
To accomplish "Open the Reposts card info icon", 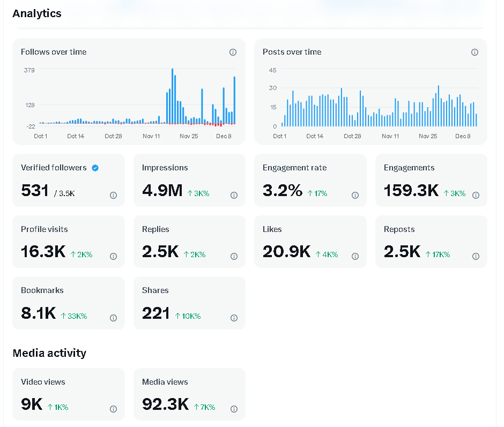I will (476, 257).
